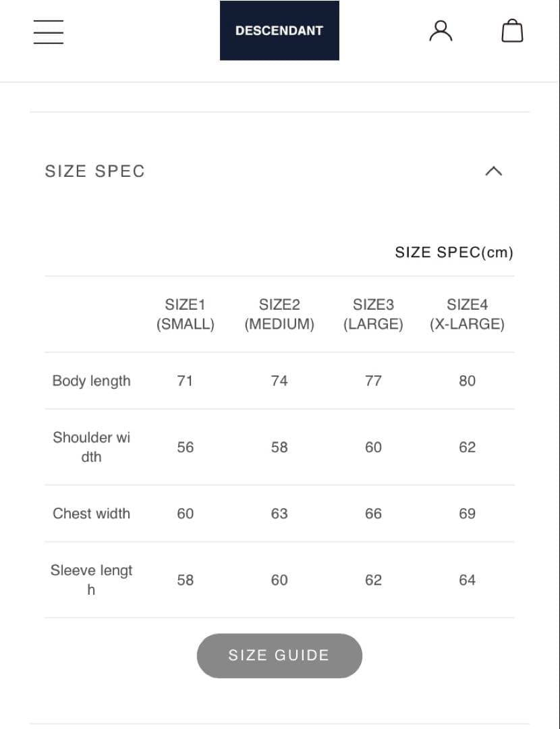The height and width of the screenshot is (729, 560).
Task: Click the X-LARGE body length value 80
Action: tap(467, 381)
